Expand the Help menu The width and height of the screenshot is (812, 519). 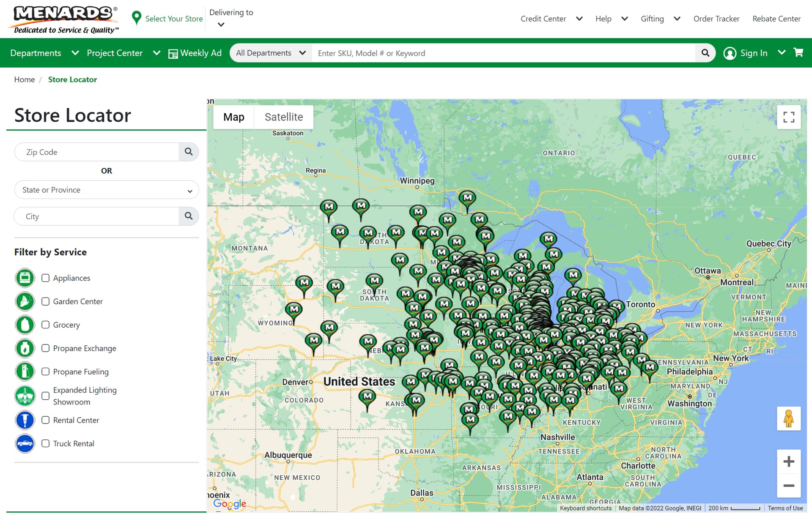point(625,19)
